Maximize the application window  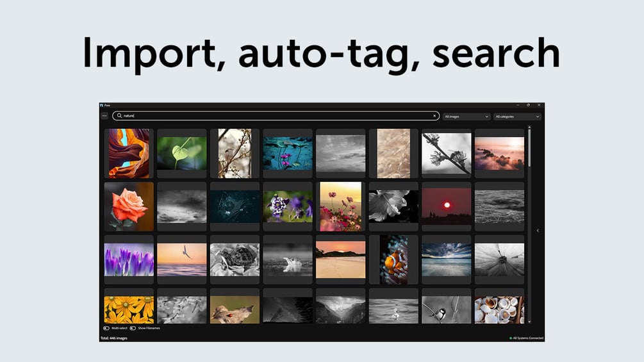[x=528, y=105]
